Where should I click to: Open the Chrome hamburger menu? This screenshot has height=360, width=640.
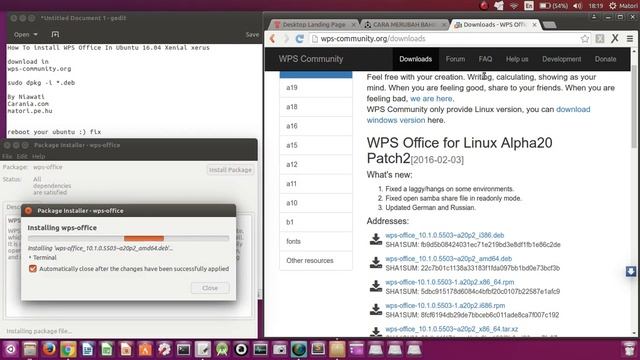[630, 39]
